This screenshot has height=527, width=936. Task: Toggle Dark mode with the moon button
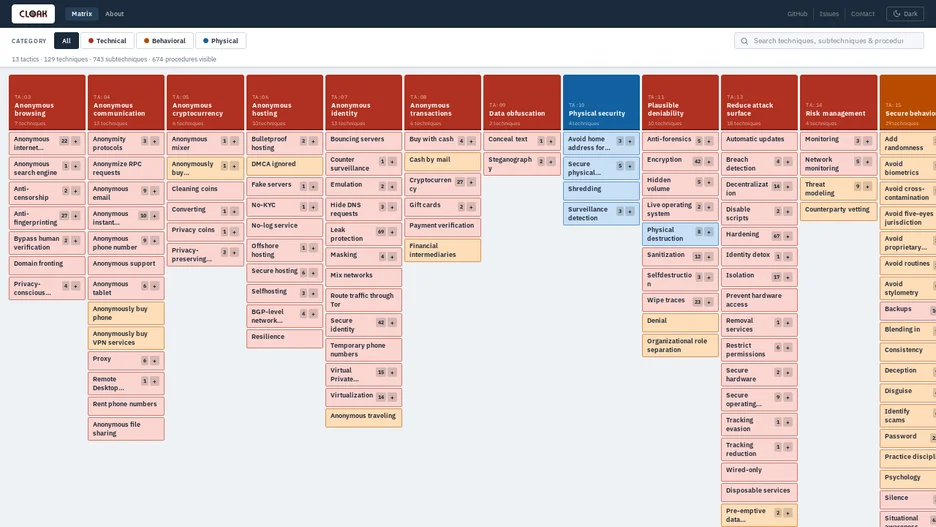click(x=905, y=14)
